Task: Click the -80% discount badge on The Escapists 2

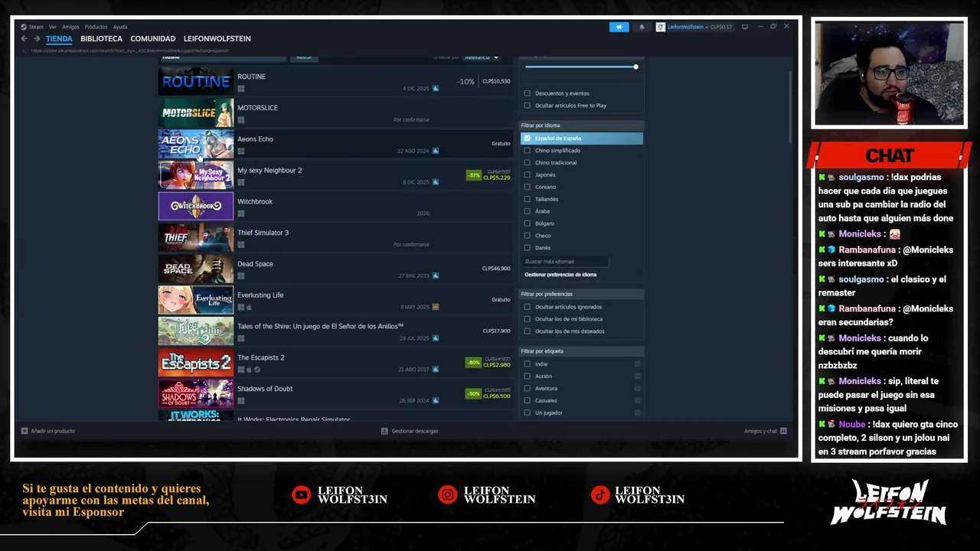Action: click(474, 362)
